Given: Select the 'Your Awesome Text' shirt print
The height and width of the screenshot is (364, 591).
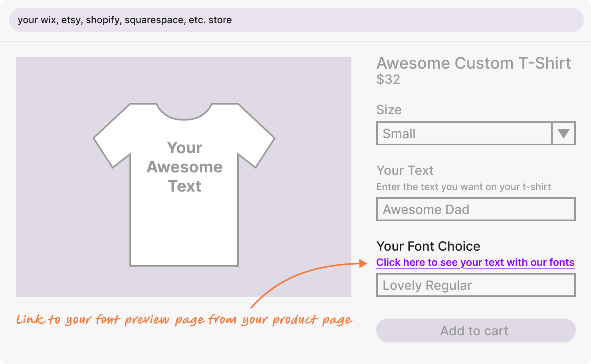Looking at the screenshot, I should [184, 167].
